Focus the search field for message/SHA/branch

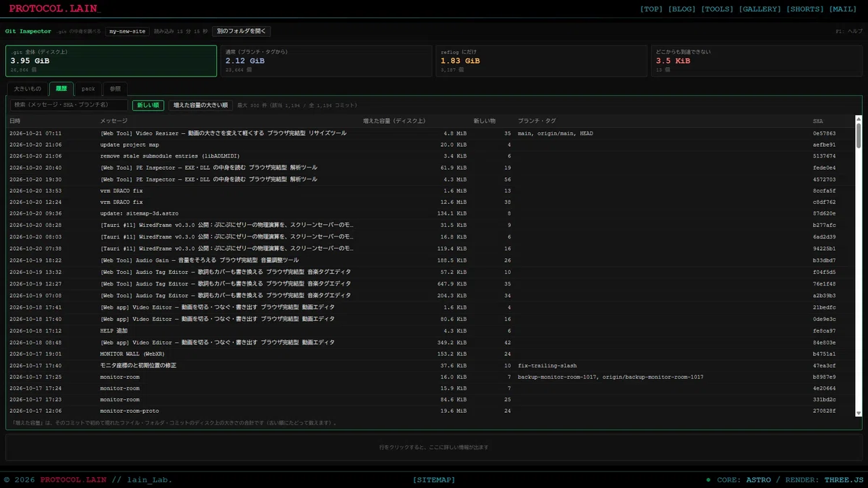(69, 105)
